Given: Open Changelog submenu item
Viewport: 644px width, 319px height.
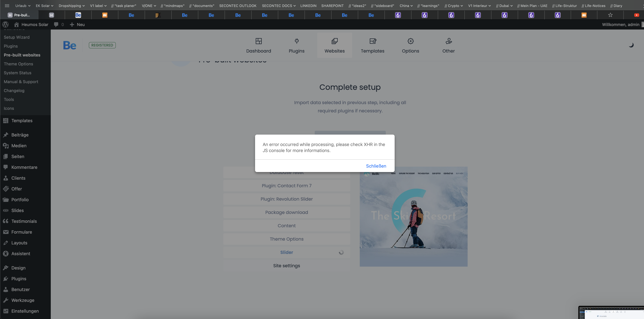Looking at the screenshot, I should pos(14,91).
